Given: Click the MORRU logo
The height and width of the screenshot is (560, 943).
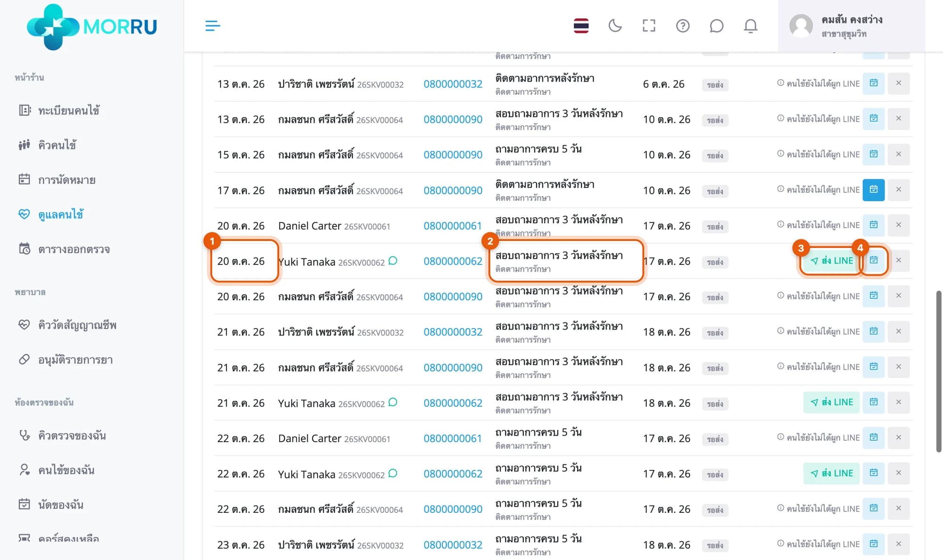Looking at the screenshot, I should [x=92, y=26].
